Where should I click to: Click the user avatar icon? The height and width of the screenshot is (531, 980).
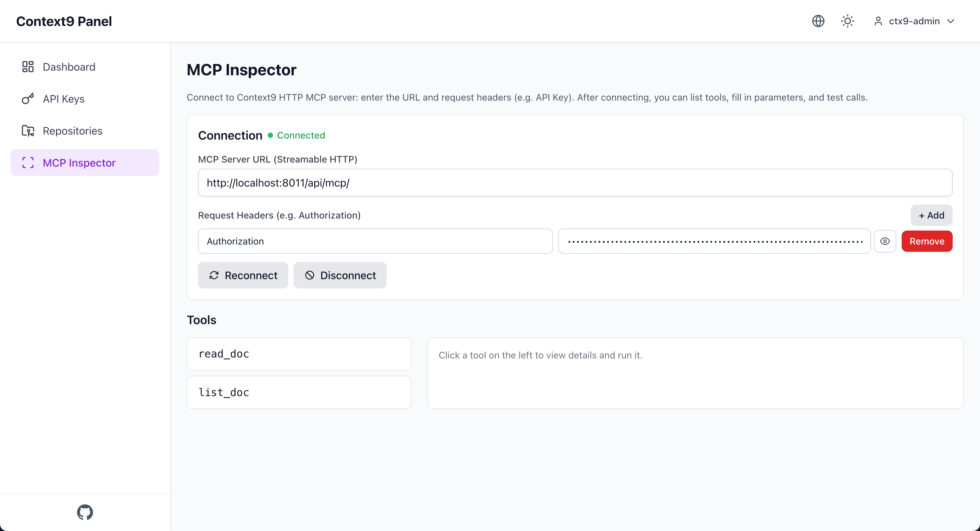(x=878, y=21)
